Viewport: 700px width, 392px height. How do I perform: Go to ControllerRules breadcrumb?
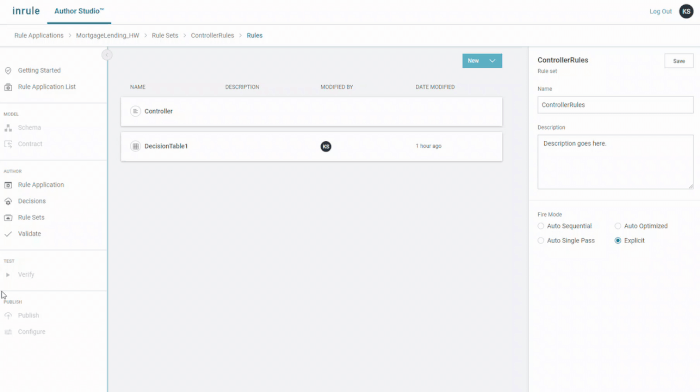point(212,35)
